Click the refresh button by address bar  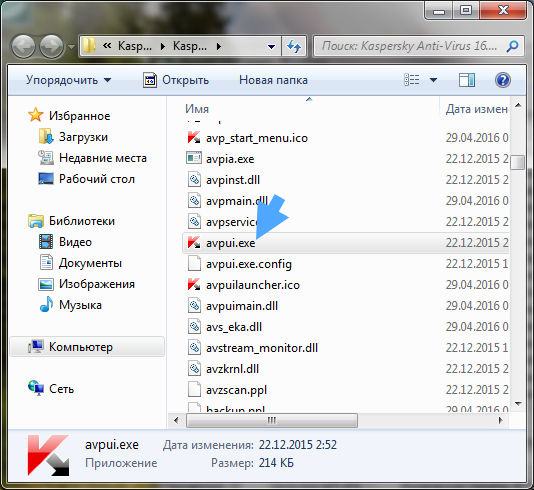(294, 46)
